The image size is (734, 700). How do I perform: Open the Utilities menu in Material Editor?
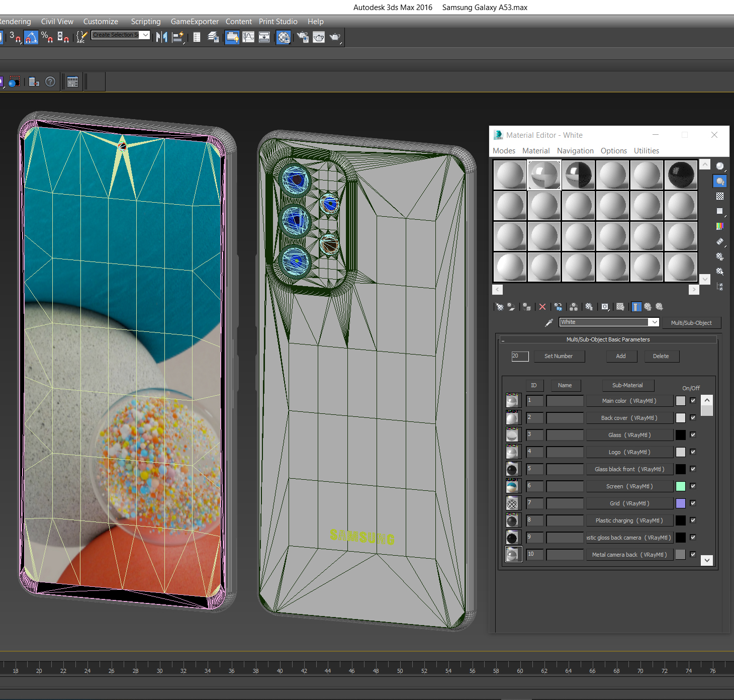point(646,151)
